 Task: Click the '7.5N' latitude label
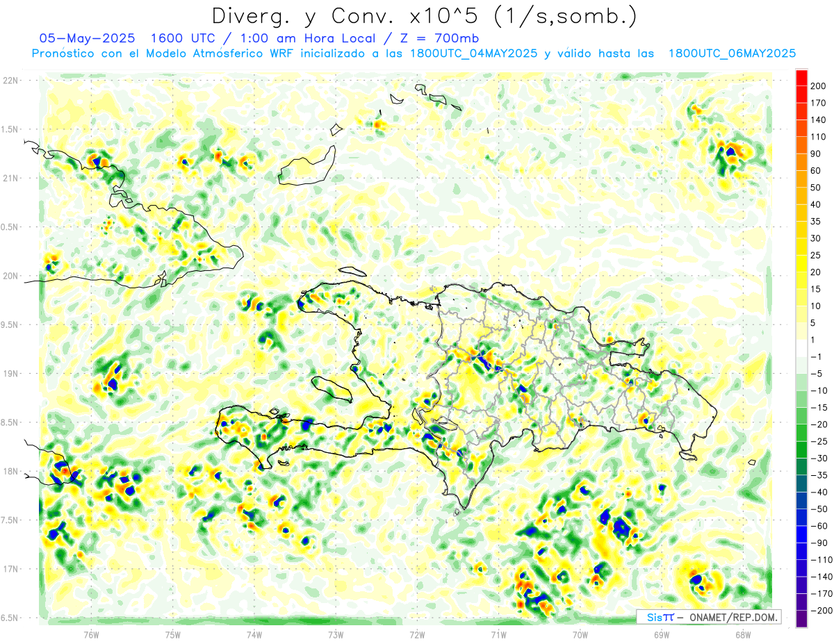[x=10, y=520]
